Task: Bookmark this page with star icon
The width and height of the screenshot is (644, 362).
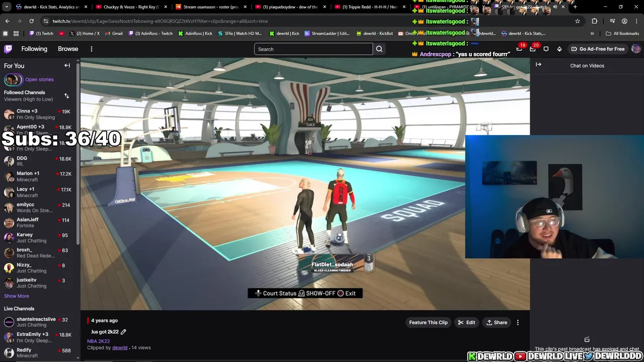Action: click(578, 21)
